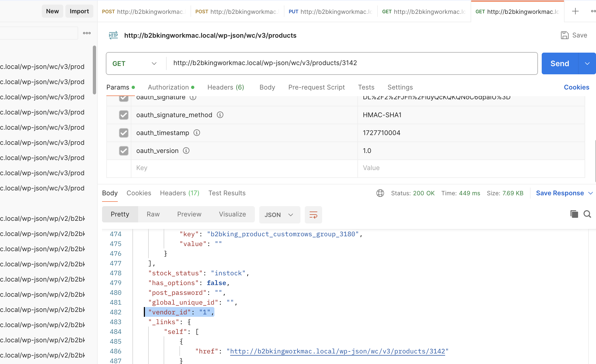Click the Import button

pos(79,11)
